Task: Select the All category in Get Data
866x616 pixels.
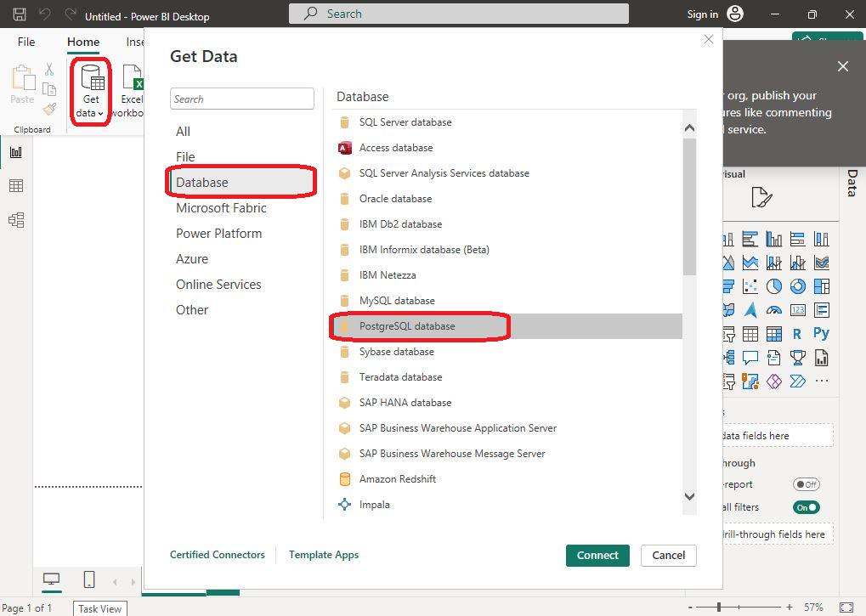Action: [183, 132]
